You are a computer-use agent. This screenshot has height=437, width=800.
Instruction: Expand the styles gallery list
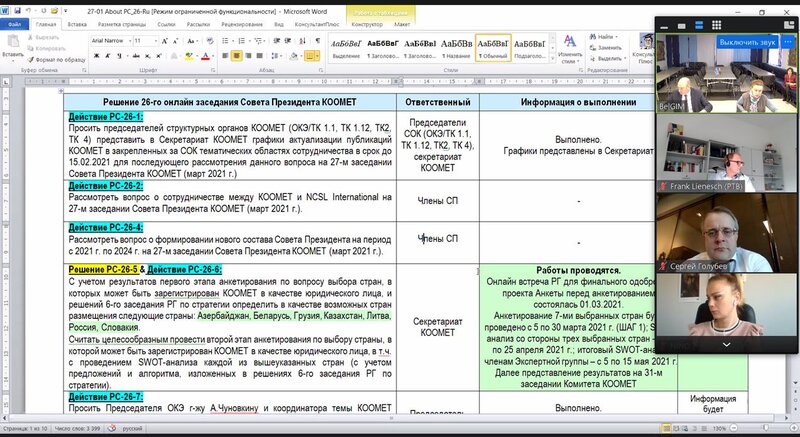click(x=553, y=57)
